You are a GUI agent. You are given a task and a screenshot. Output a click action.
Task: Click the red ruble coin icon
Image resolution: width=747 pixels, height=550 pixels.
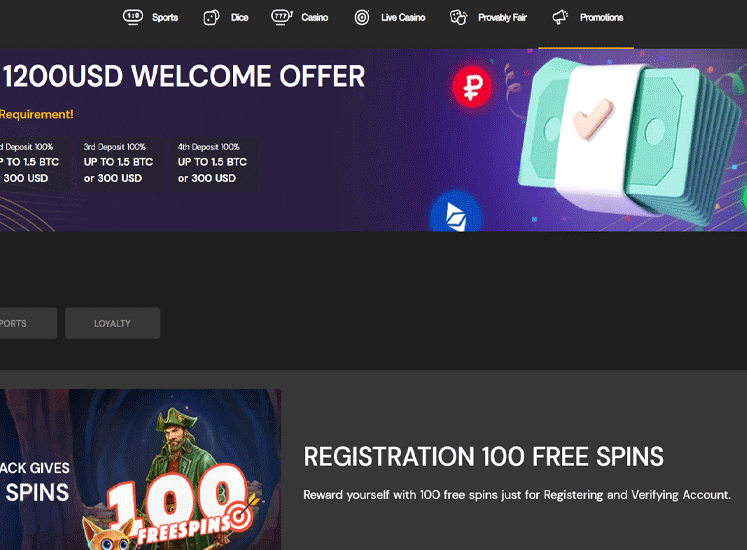pos(472,87)
